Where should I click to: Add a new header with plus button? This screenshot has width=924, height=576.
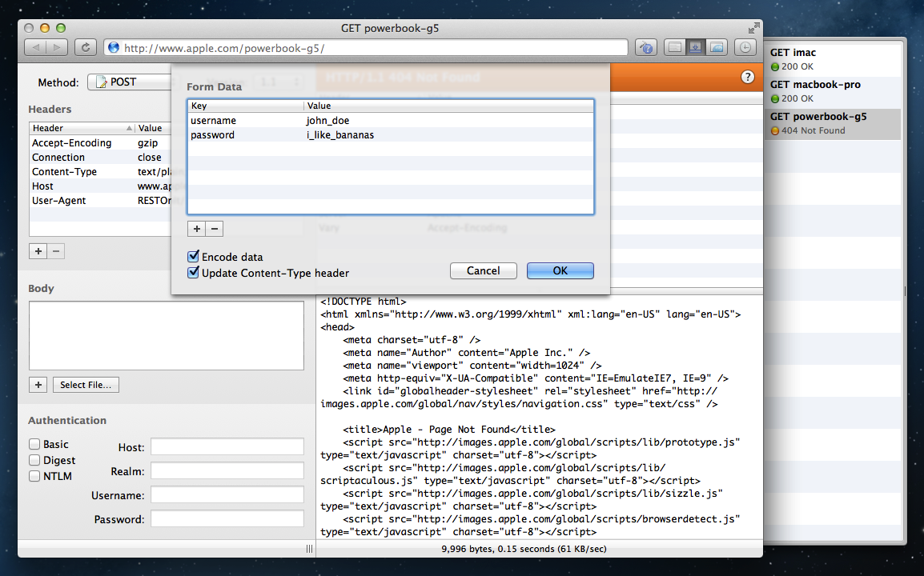[38, 251]
